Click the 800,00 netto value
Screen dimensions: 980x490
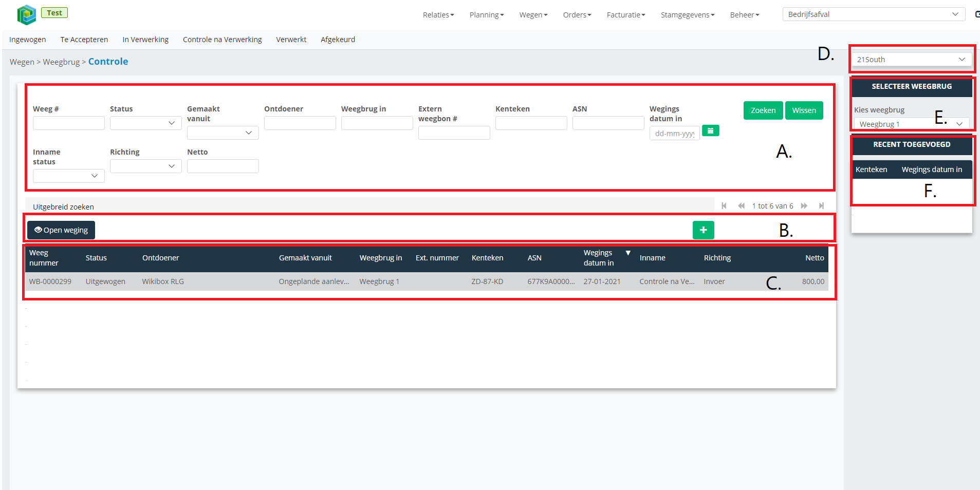[813, 281]
